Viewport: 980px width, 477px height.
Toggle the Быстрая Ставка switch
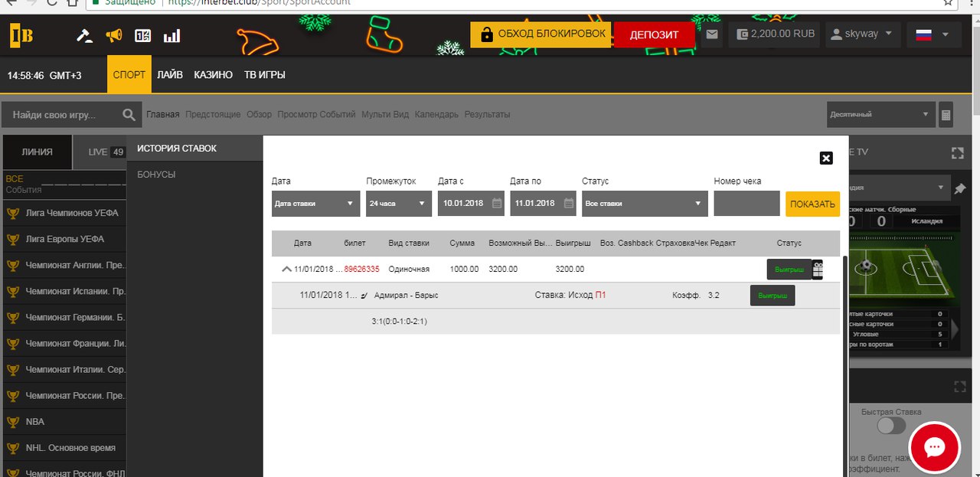click(x=891, y=426)
